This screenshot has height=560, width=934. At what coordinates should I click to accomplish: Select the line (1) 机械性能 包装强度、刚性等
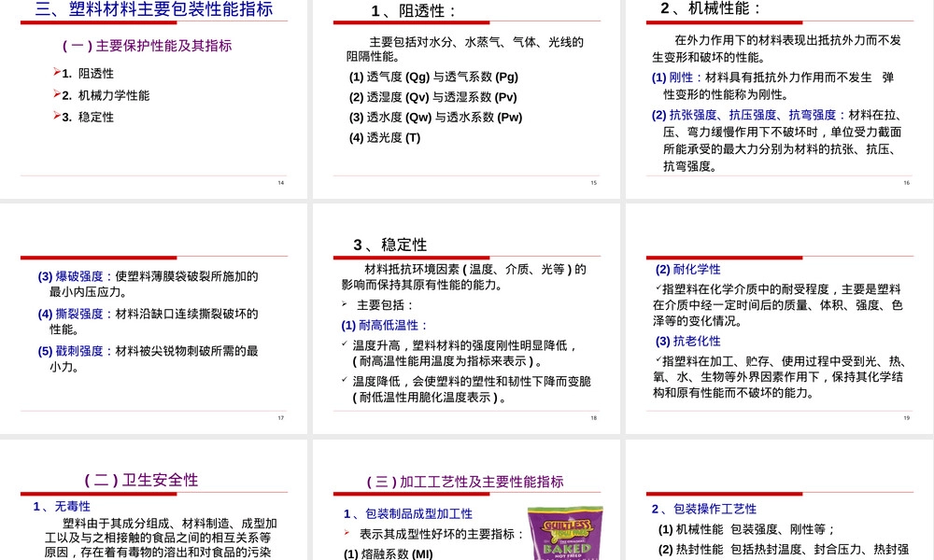(747, 529)
